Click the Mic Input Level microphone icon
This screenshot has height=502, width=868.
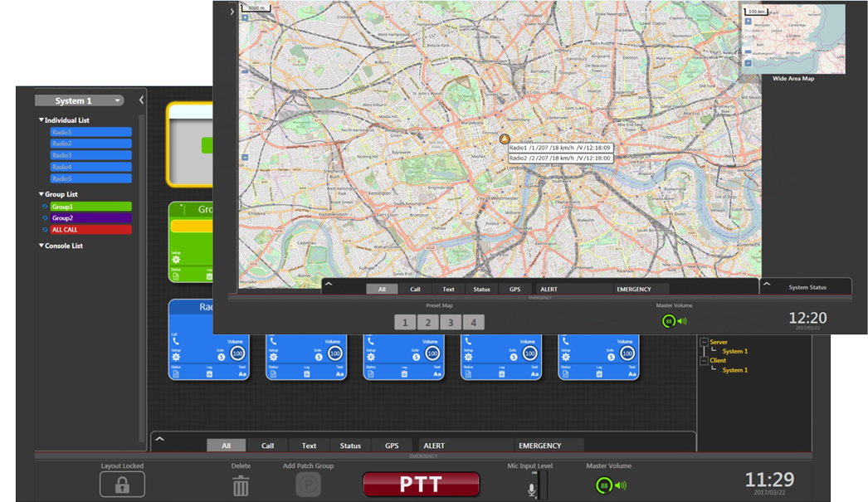(532, 489)
